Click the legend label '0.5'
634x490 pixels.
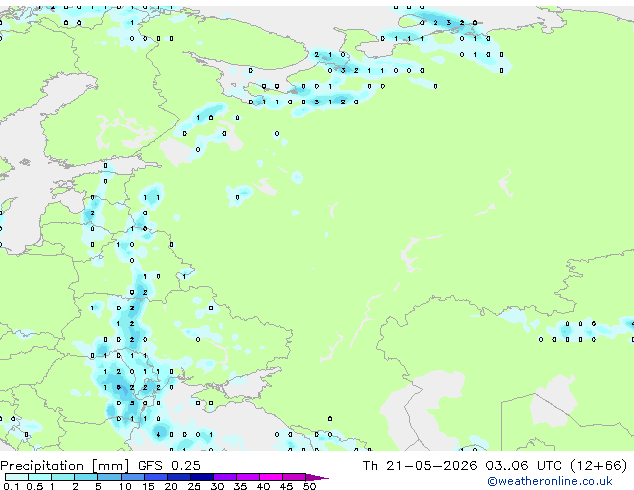pos(35,486)
